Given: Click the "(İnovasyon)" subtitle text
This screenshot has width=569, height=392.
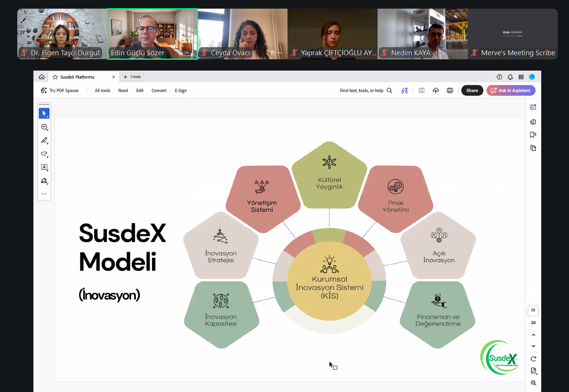Looking at the screenshot, I should tap(109, 295).
